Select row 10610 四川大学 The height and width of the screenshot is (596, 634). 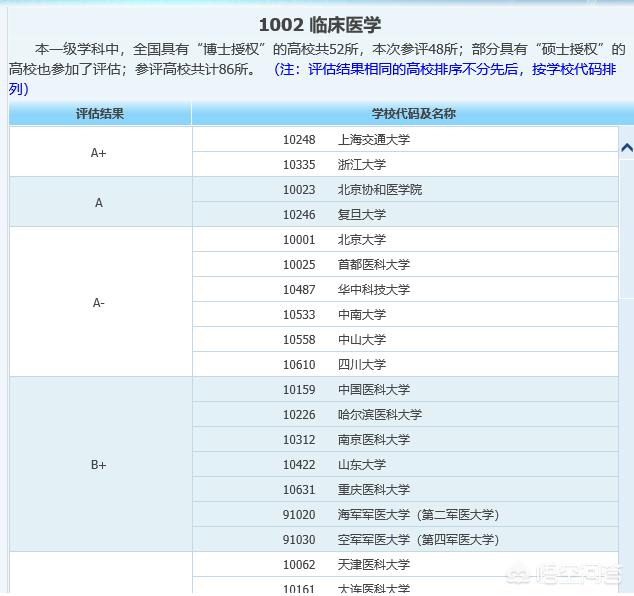coord(405,364)
